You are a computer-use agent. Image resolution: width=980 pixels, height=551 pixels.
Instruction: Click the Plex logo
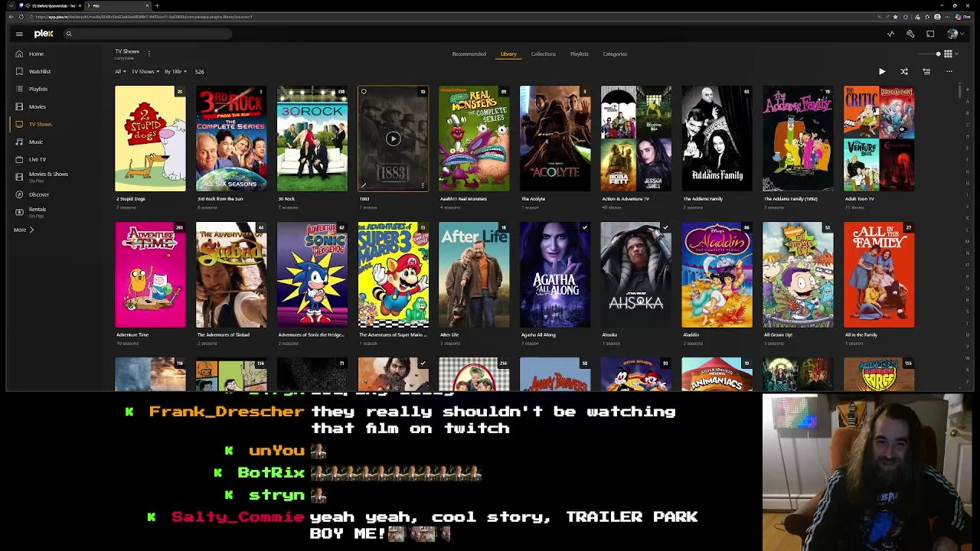point(44,34)
